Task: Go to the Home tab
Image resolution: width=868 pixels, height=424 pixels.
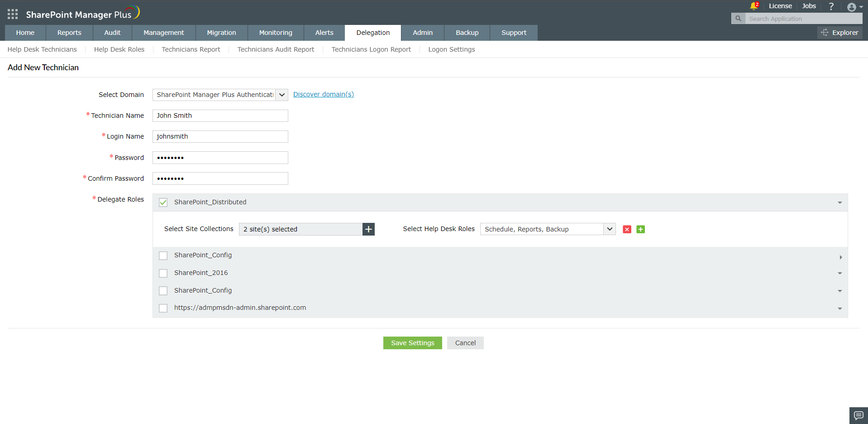Action: click(x=25, y=33)
